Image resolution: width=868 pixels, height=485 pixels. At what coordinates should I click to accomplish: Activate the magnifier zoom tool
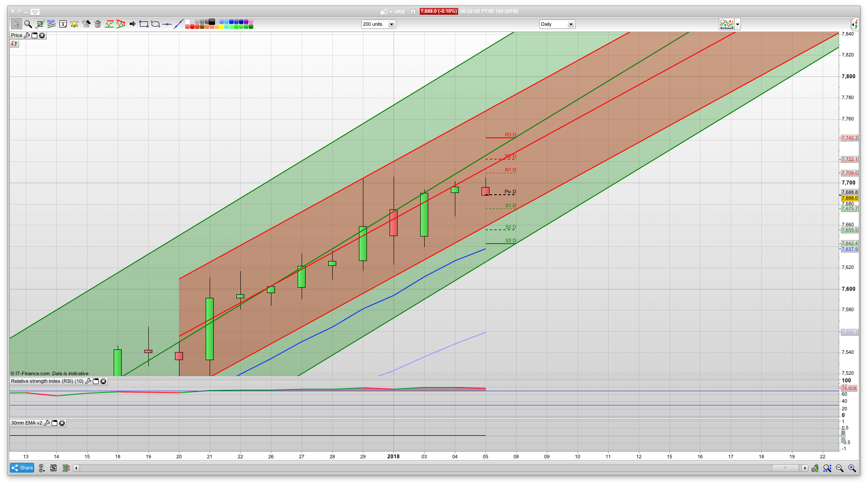[x=28, y=24]
